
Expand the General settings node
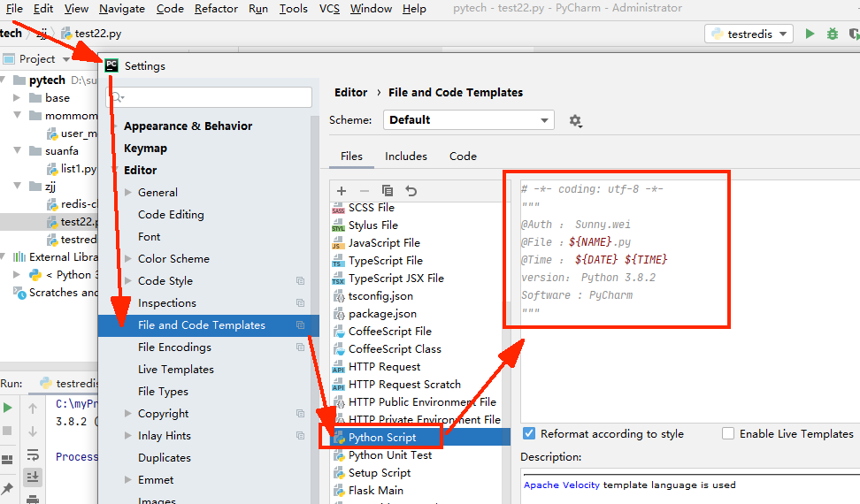point(127,192)
